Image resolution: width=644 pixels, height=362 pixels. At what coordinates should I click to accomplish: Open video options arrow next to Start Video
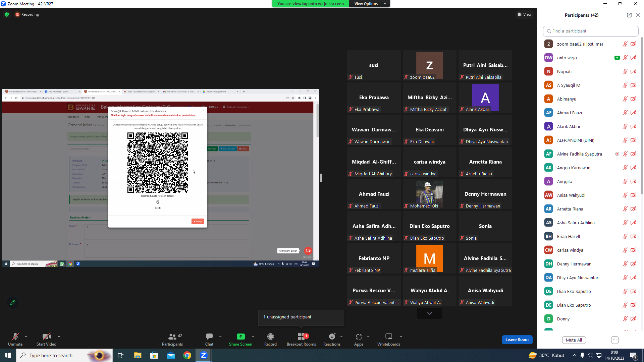59,337
